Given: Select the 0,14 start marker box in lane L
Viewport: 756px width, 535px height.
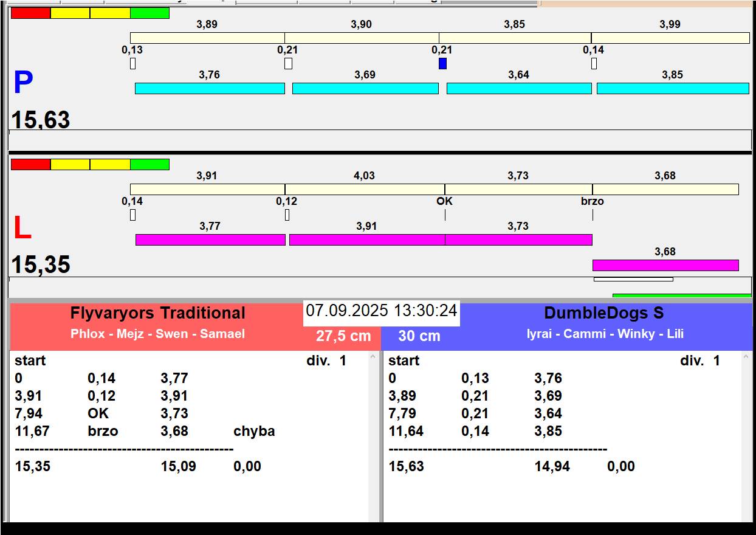Looking at the screenshot, I should point(132,215).
